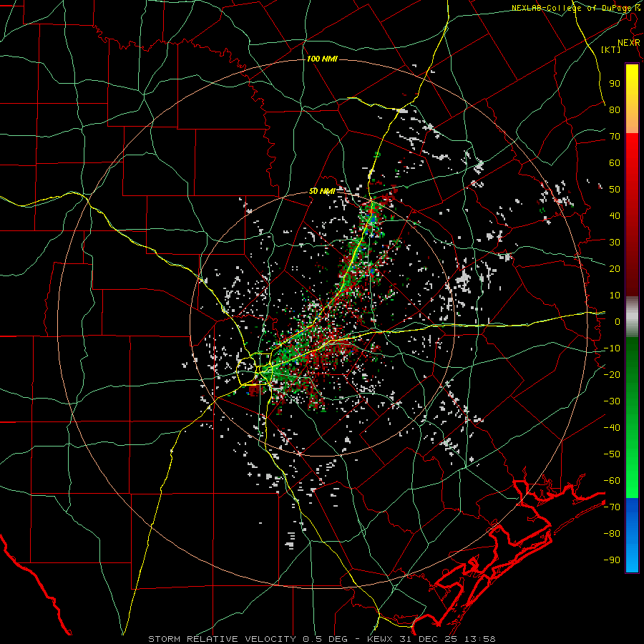
Task: Click the 60 value on velocity scale
Action: (615, 162)
